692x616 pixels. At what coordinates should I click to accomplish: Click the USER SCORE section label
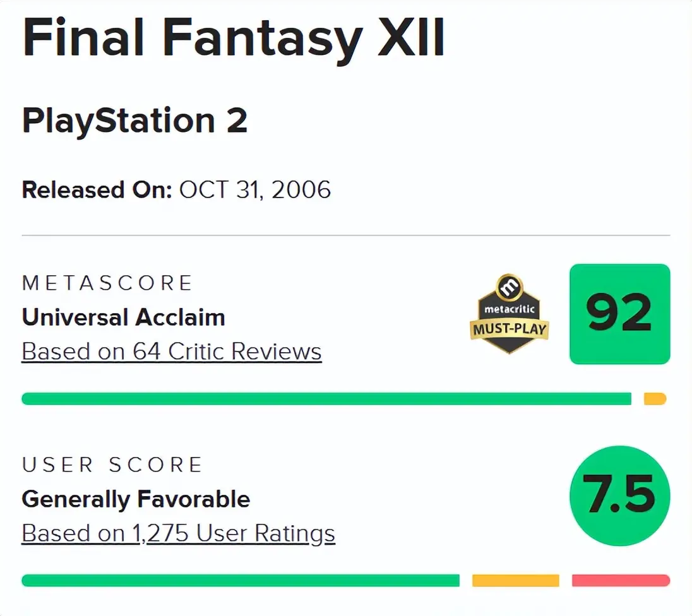(x=112, y=465)
